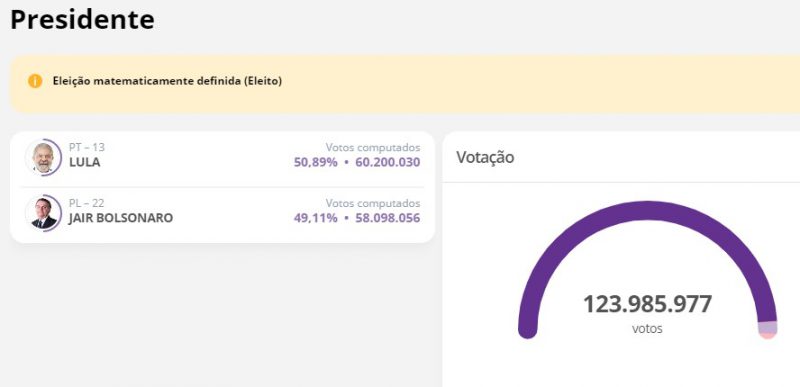This screenshot has height=387, width=800.
Task: Click the dark purple gauge arc
Action: pos(647,211)
